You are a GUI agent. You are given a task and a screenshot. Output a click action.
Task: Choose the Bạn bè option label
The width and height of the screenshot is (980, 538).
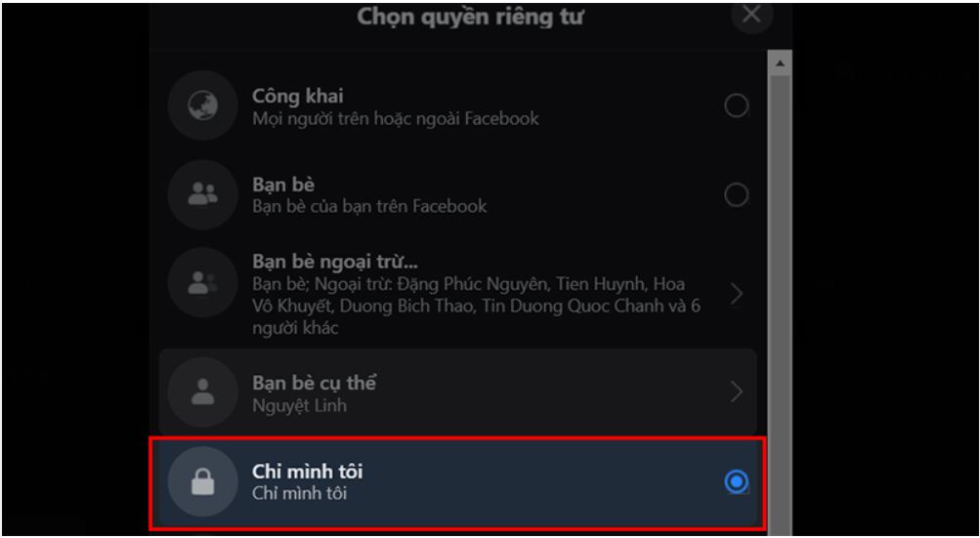283,185
